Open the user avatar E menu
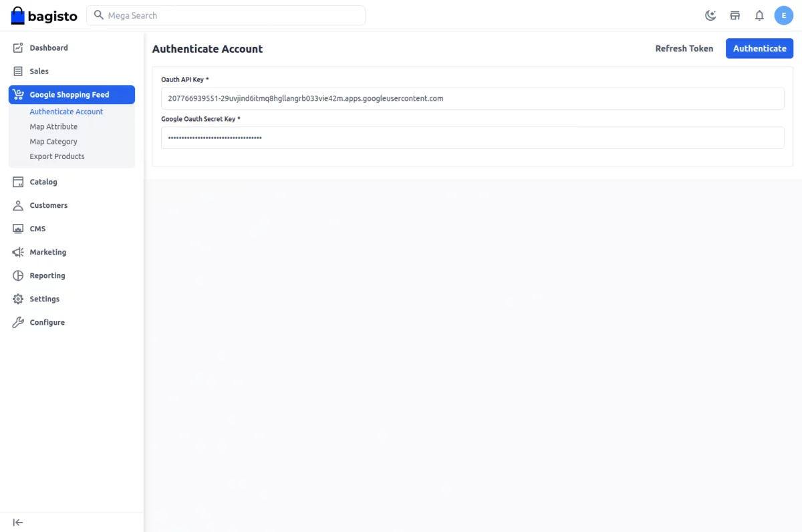The width and height of the screenshot is (802, 532). pos(784,15)
